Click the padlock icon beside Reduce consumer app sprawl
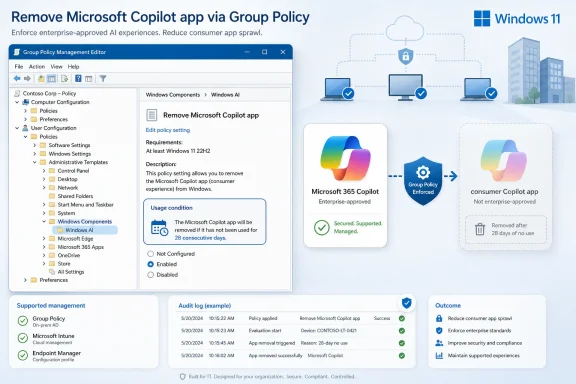The width and height of the screenshot is (576, 384). click(x=439, y=318)
